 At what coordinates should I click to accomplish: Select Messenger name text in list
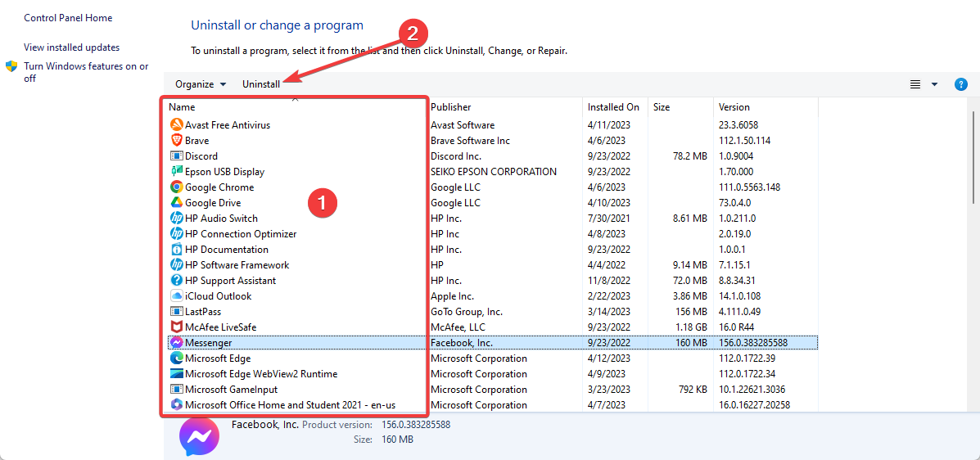[x=208, y=342]
